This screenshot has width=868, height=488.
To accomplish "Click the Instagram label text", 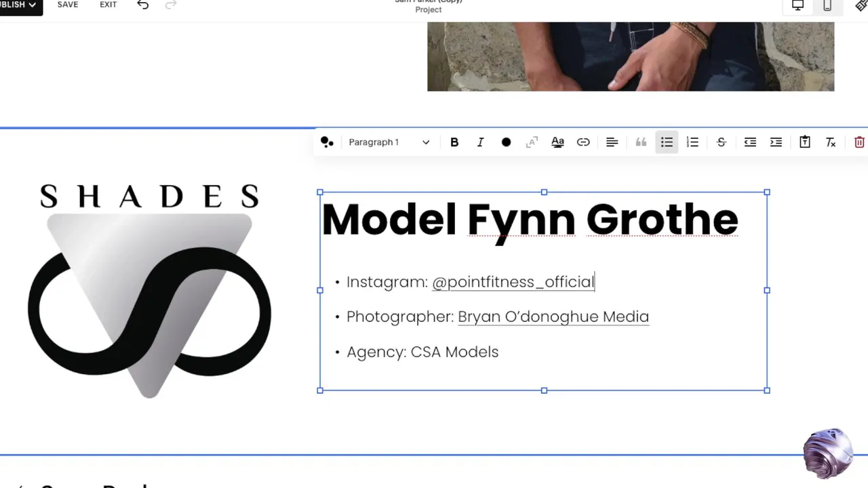I will click(x=387, y=282).
